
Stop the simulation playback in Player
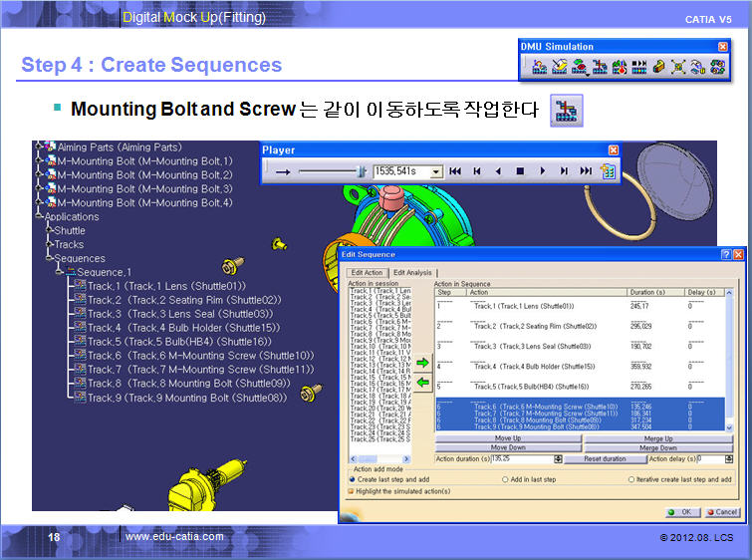(520, 171)
